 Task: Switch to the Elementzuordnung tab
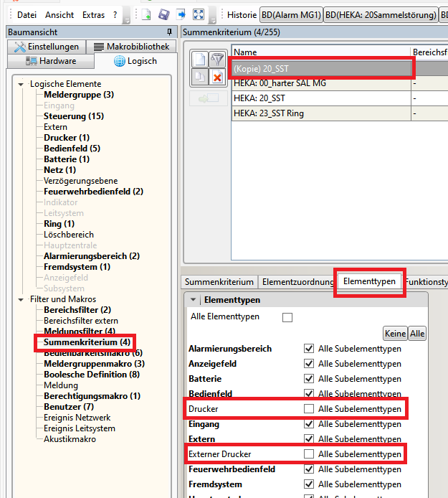coord(297,282)
